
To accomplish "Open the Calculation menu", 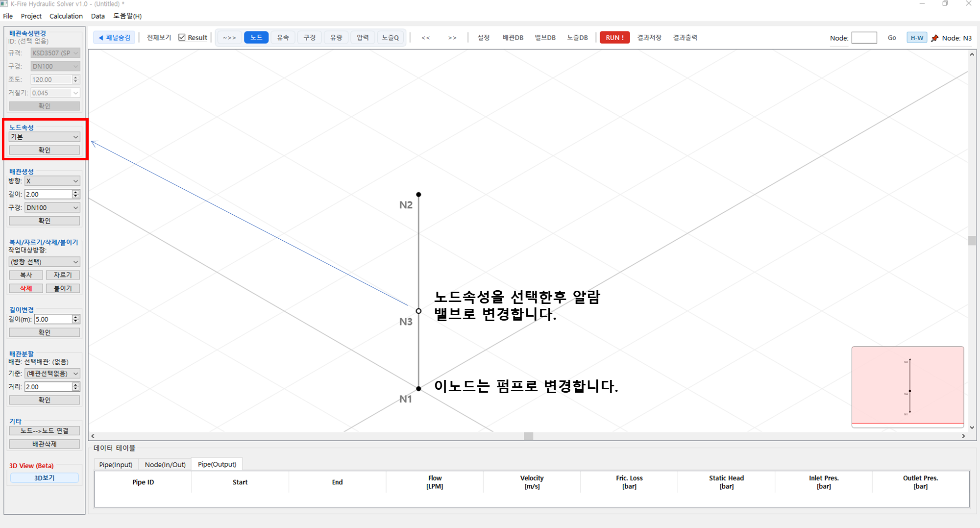I will tap(66, 16).
